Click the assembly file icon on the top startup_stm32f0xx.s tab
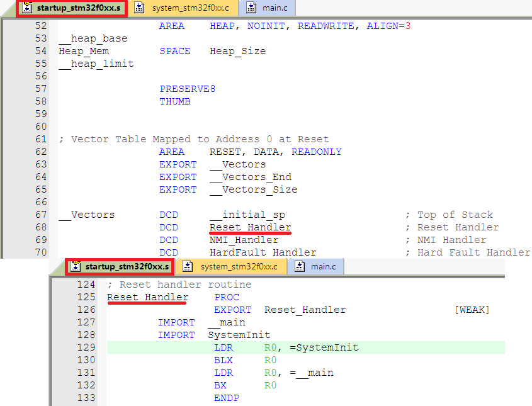The height and width of the screenshot is (406, 532). (x=26, y=8)
